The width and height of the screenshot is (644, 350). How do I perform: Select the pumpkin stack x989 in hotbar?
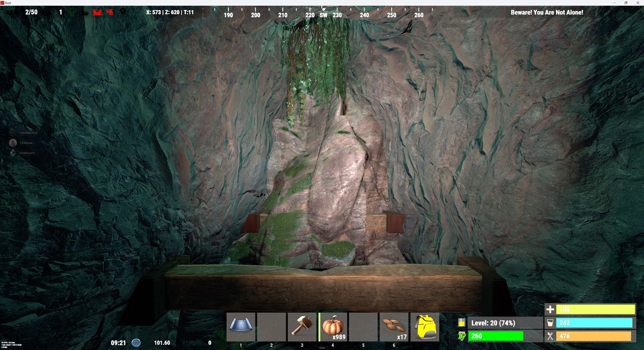pyautogui.click(x=333, y=327)
